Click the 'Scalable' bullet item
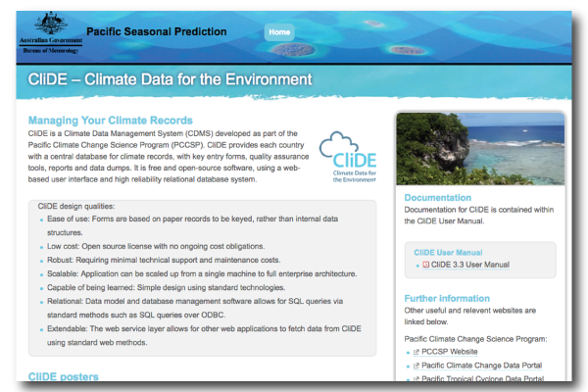Image resolution: width=588 pixels, height=392 pixels. (202, 273)
